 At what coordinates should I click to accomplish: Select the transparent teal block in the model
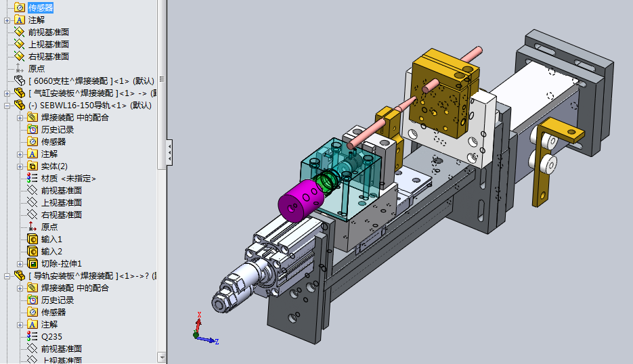tap(341, 179)
